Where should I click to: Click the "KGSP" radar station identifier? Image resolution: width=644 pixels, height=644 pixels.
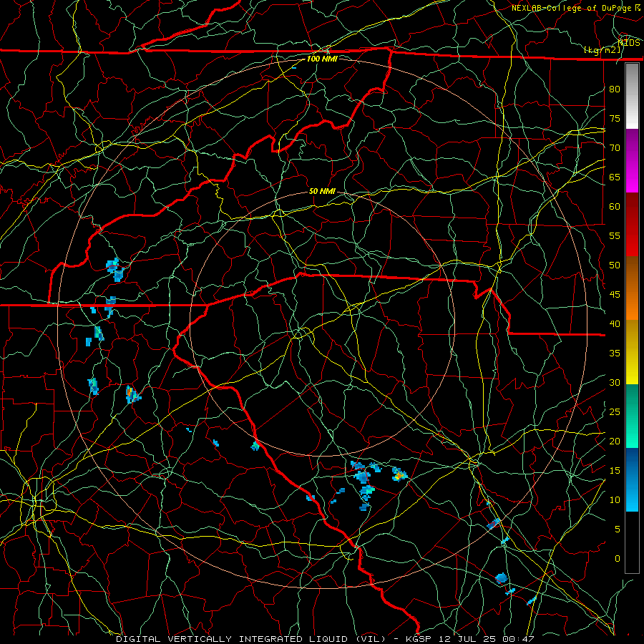[x=419, y=639]
